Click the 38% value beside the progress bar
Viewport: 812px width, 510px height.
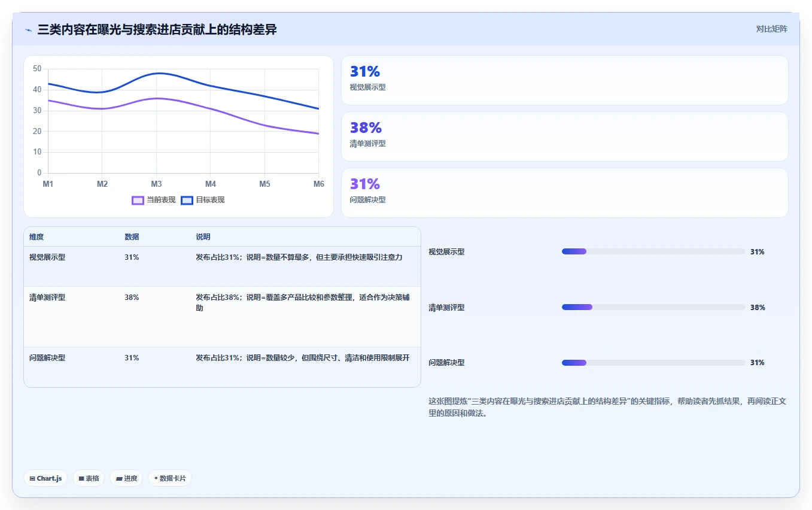click(758, 308)
